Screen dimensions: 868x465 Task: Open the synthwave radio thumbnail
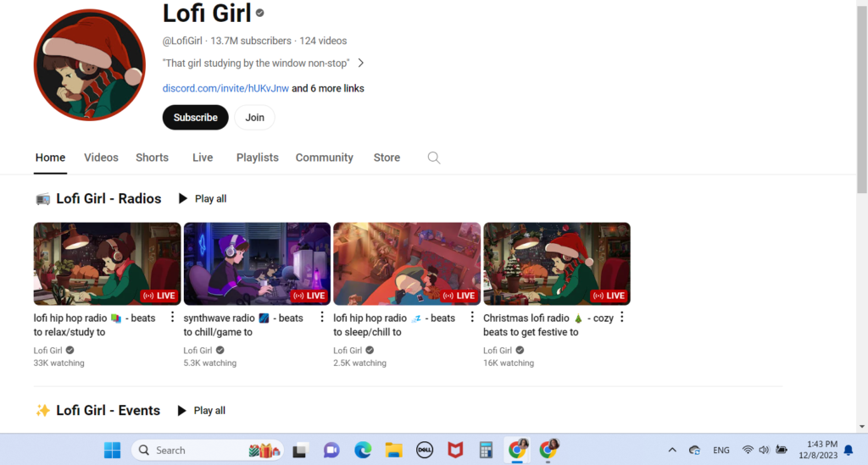coord(257,263)
